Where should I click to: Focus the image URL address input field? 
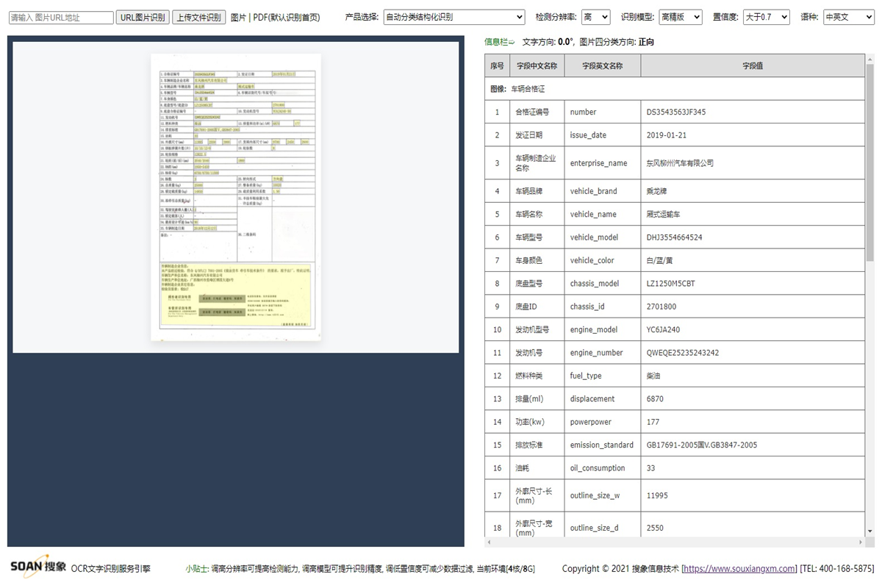coord(61,18)
